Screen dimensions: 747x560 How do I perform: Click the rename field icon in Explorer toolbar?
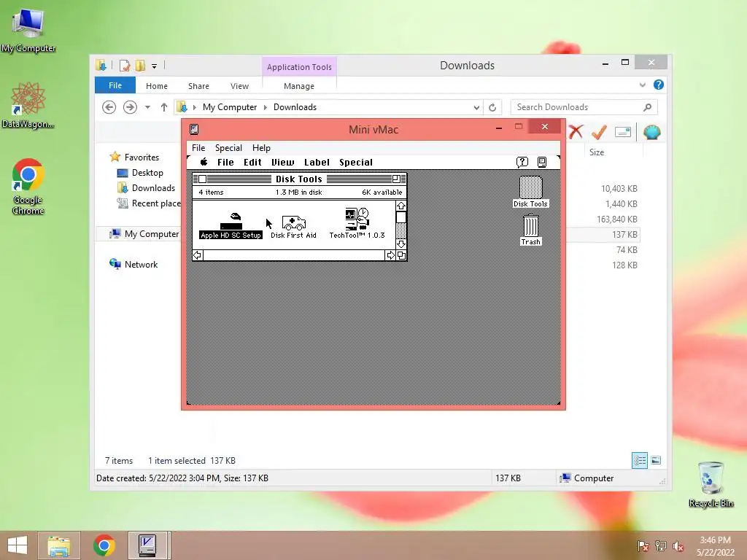pos(623,132)
